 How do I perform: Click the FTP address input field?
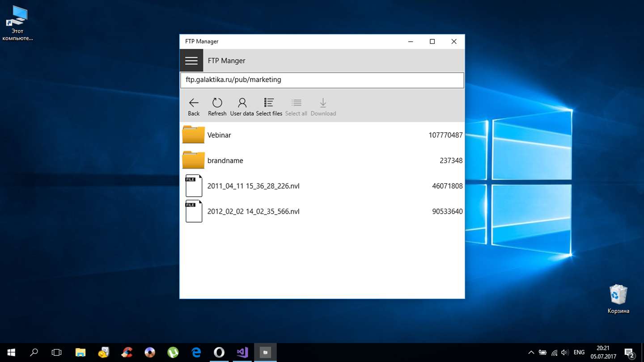click(322, 80)
